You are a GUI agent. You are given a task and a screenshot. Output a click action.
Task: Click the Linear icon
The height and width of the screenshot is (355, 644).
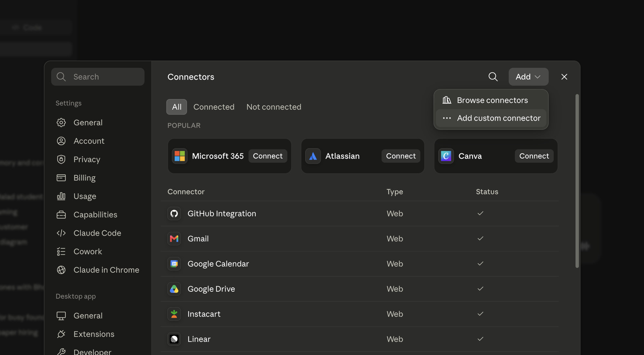174,339
